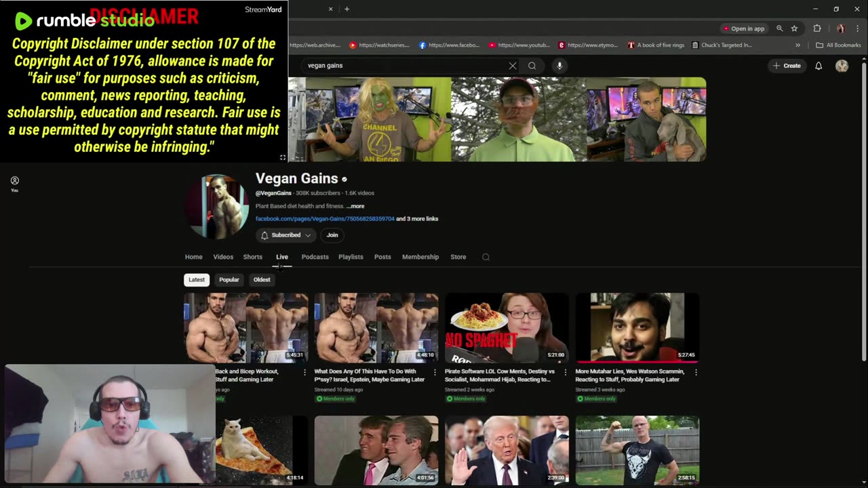Switch to the Shorts tab
Viewport: 868px width, 488px height.
[253, 257]
